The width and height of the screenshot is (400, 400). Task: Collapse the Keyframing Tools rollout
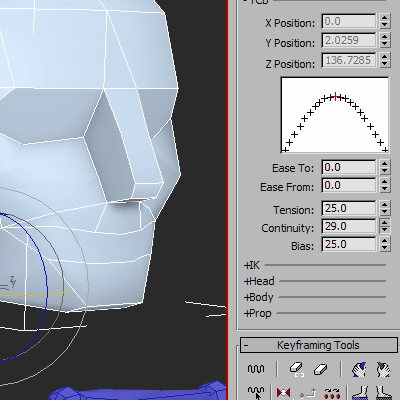[318, 345]
